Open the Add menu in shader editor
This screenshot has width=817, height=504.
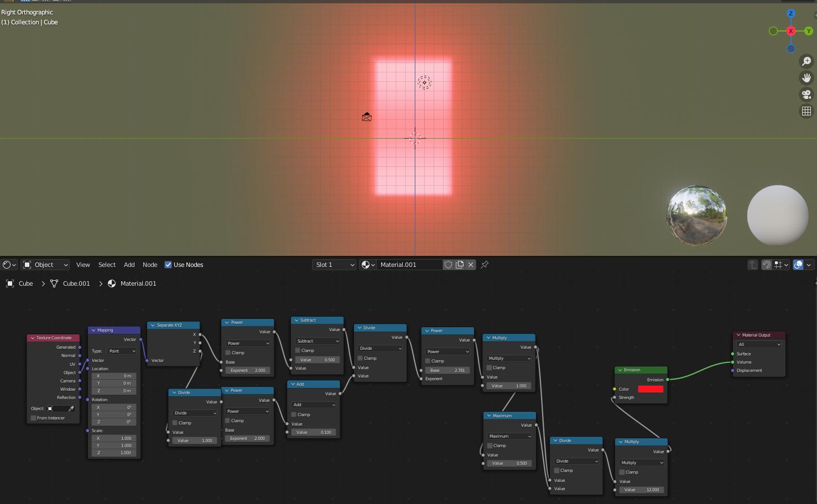pyautogui.click(x=129, y=265)
